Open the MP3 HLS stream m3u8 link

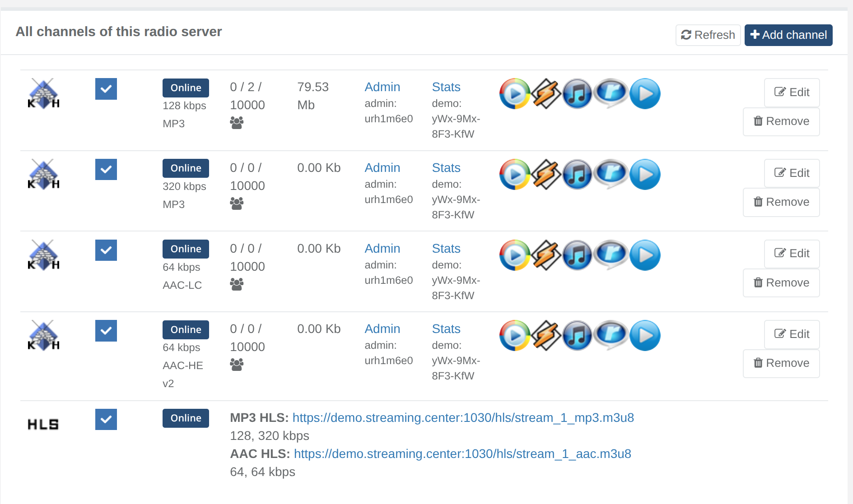463,418
